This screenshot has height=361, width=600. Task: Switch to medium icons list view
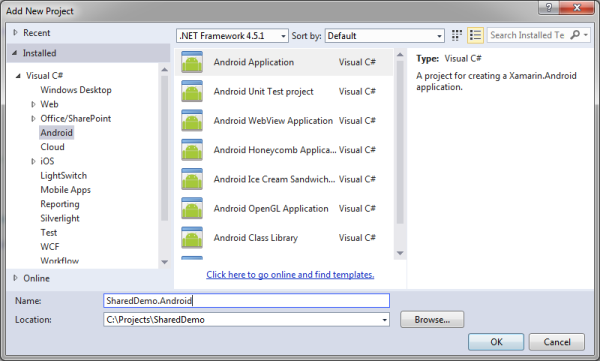tap(475, 35)
